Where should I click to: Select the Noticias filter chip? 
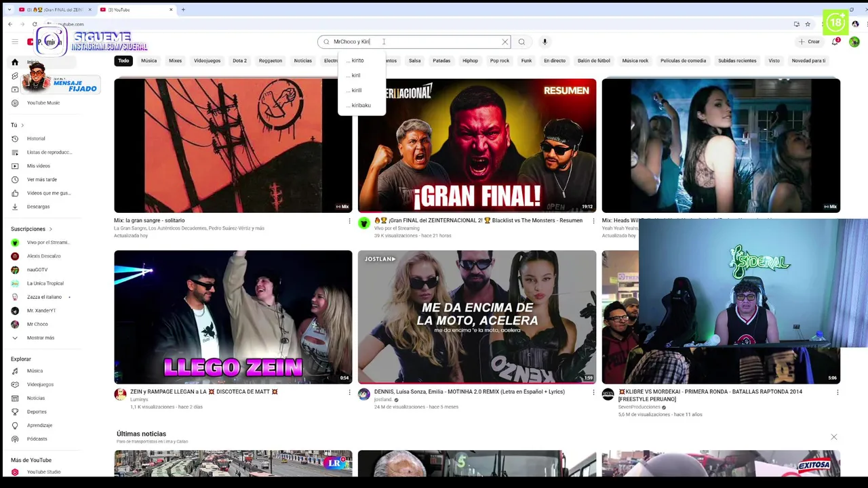pos(302,61)
